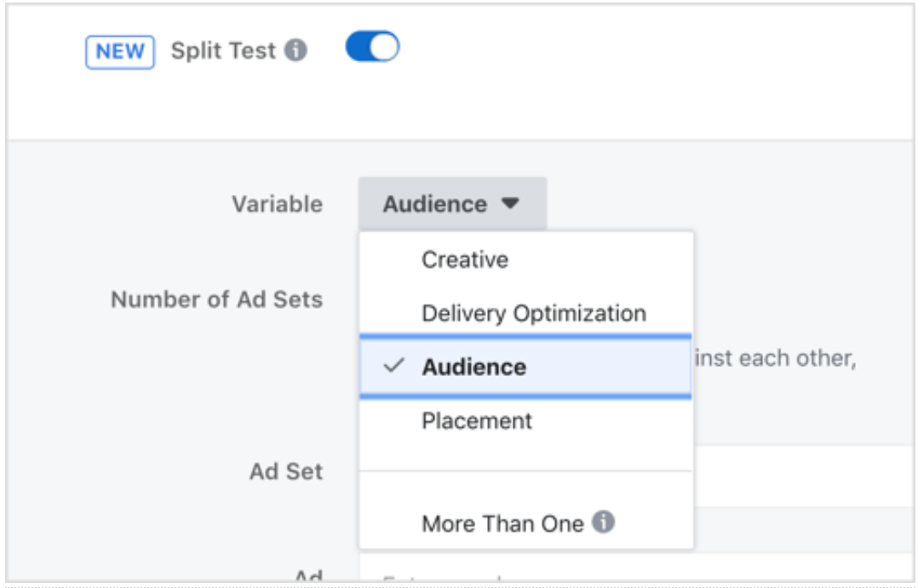Select Creative from the variable list

[465, 260]
